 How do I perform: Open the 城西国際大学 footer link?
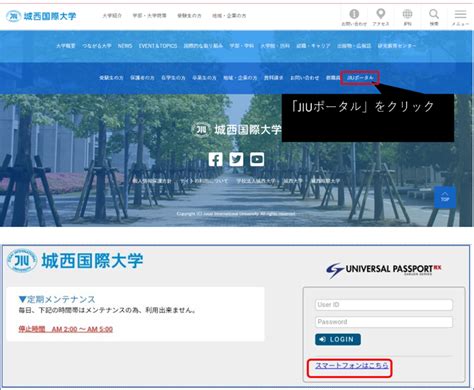click(325, 181)
